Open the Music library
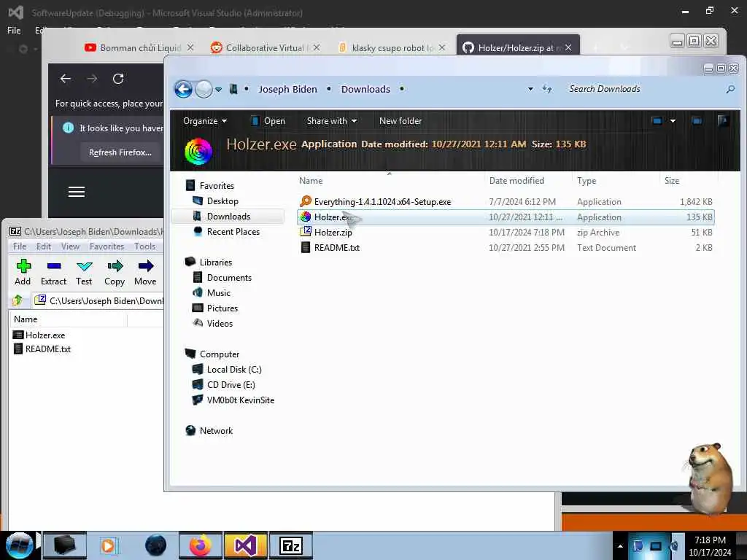 218,293
